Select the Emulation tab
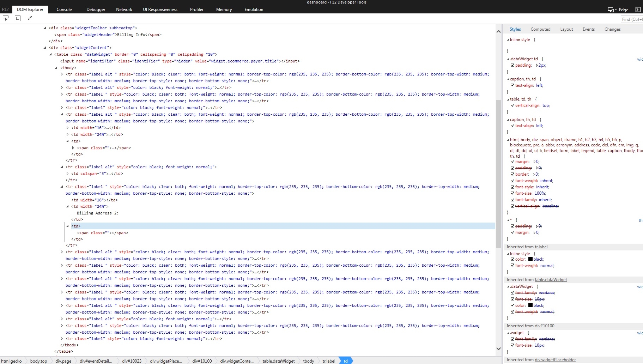Image resolution: width=643 pixels, height=364 pixels. click(254, 10)
